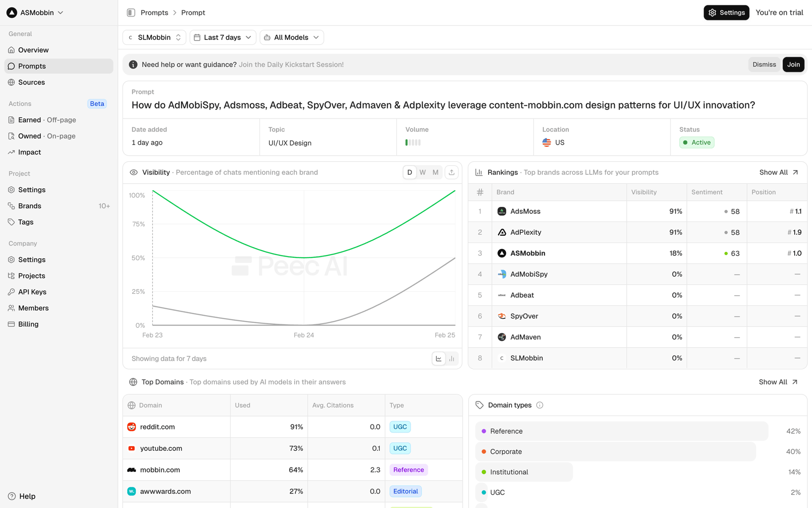Screen dimensions: 812x508
Task: Click the info icon in guidance banner
Action: (x=133, y=64)
